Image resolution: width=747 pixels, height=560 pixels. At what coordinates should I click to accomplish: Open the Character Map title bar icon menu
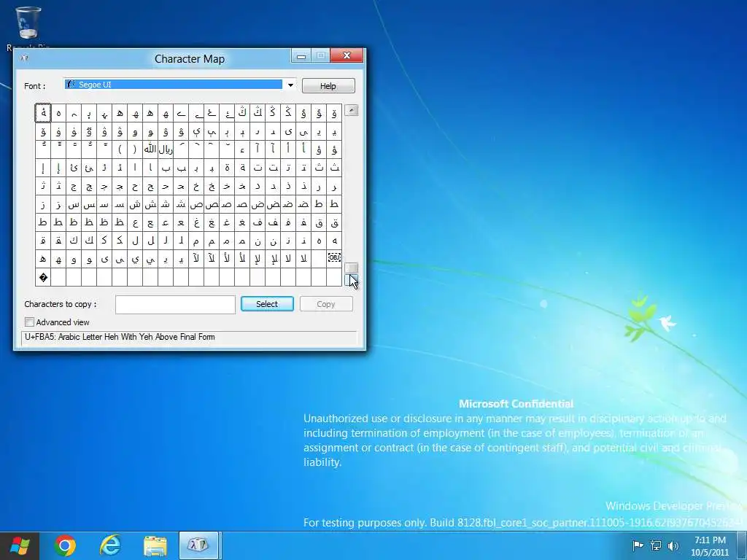(24, 58)
